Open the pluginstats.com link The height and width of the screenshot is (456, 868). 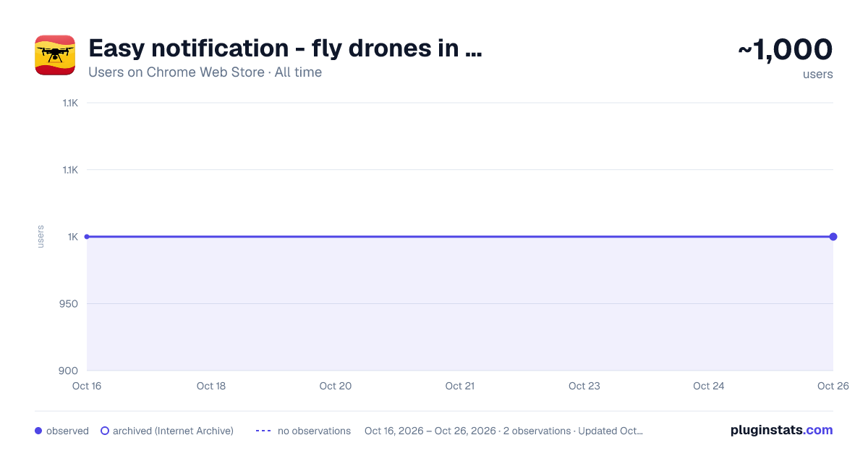[781, 430]
